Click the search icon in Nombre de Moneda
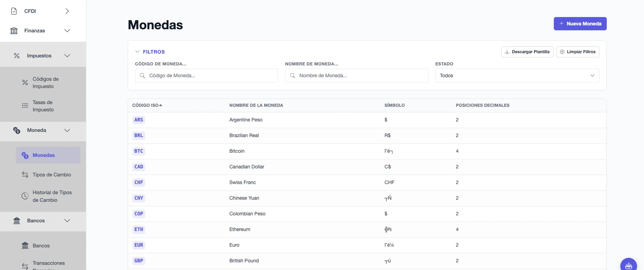644x270 pixels. point(292,76)
